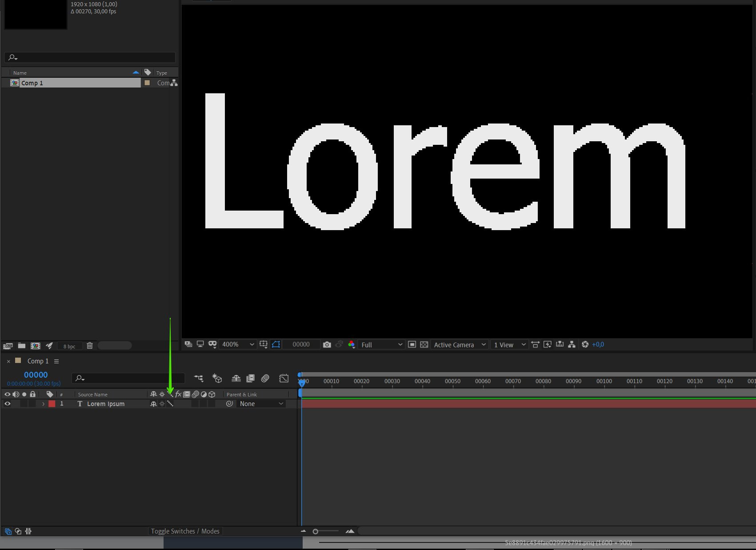Enable motion blur for the composition
Screen dimensions: 756x550
coord(265,378)
